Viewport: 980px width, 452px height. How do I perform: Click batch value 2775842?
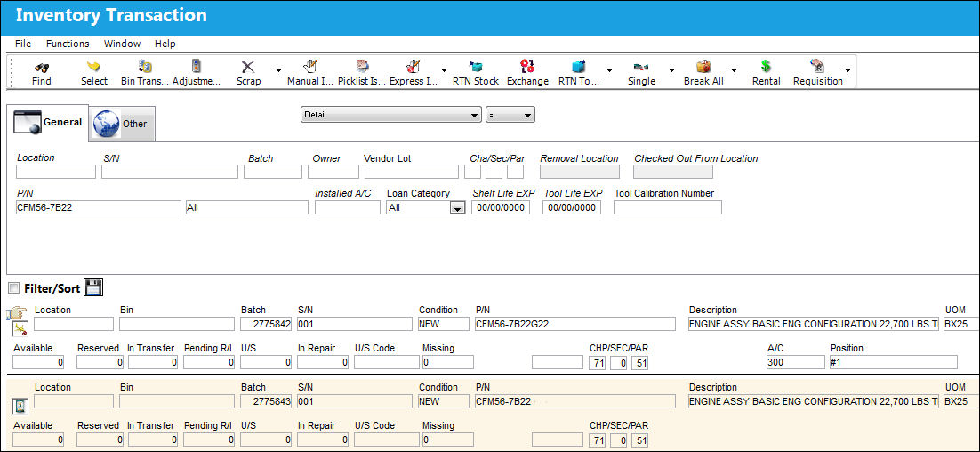tap(266, 324)
